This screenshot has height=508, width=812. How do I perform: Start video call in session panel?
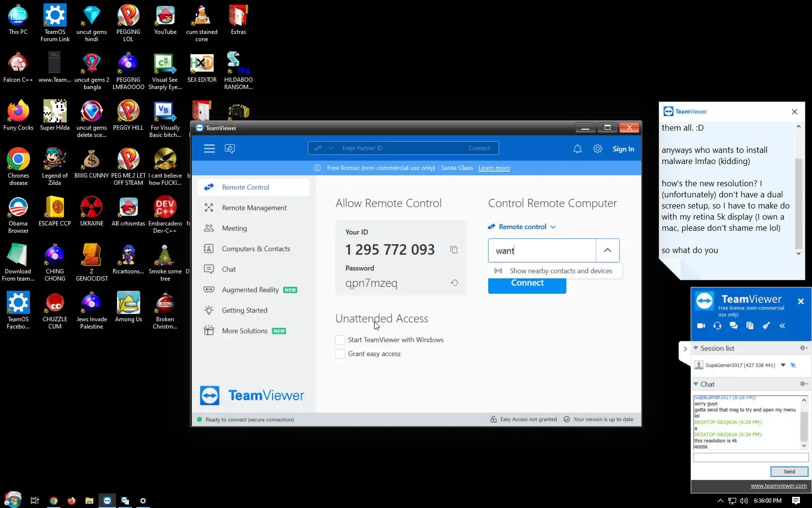pyautogui.click(x=701, y=326)
